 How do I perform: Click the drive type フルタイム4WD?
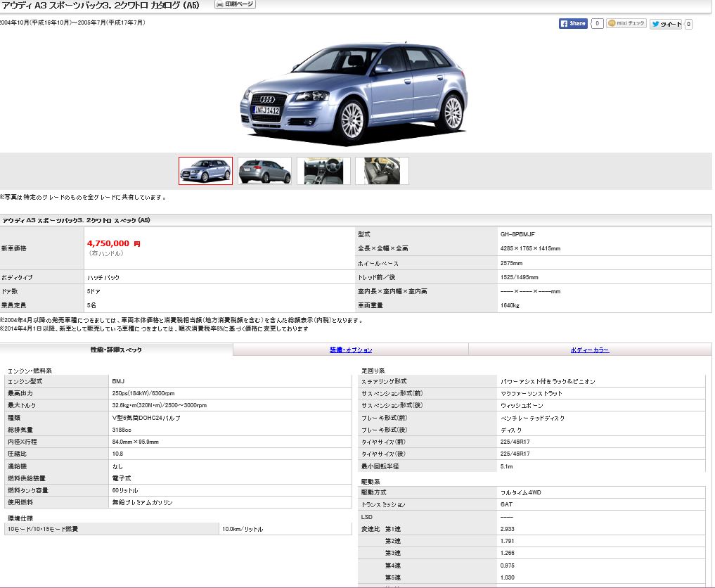click(521, 492)
